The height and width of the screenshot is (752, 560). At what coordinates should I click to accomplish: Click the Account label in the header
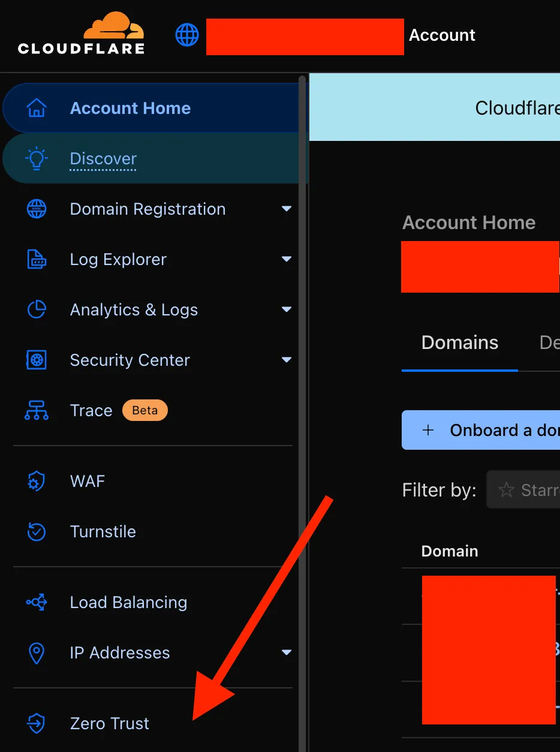click(442, 35)
